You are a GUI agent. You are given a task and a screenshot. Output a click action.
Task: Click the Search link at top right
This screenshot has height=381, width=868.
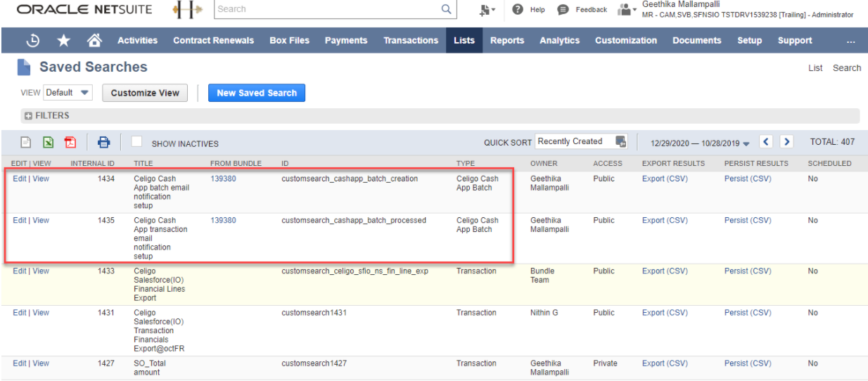847,68
